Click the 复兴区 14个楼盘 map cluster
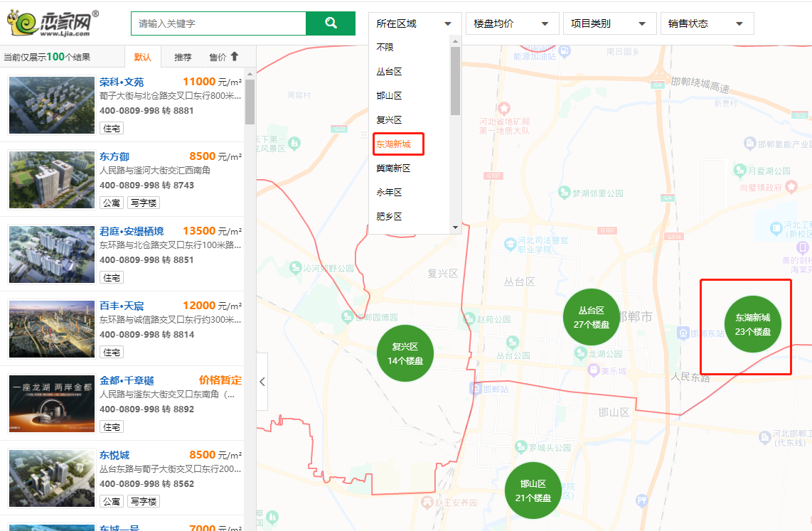The image size is (812, 531). pyautogui.click(x=405, y=353)
